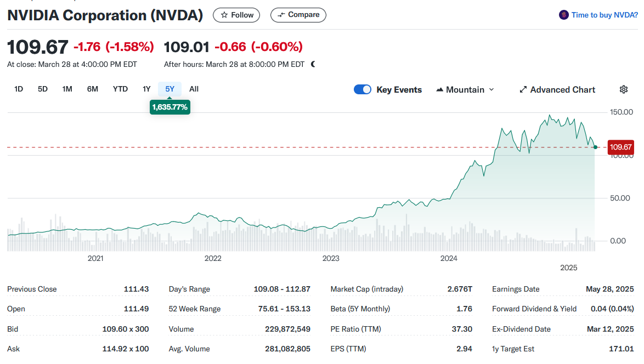Click the 50.00 y-axis label

[x=620, y=198]
